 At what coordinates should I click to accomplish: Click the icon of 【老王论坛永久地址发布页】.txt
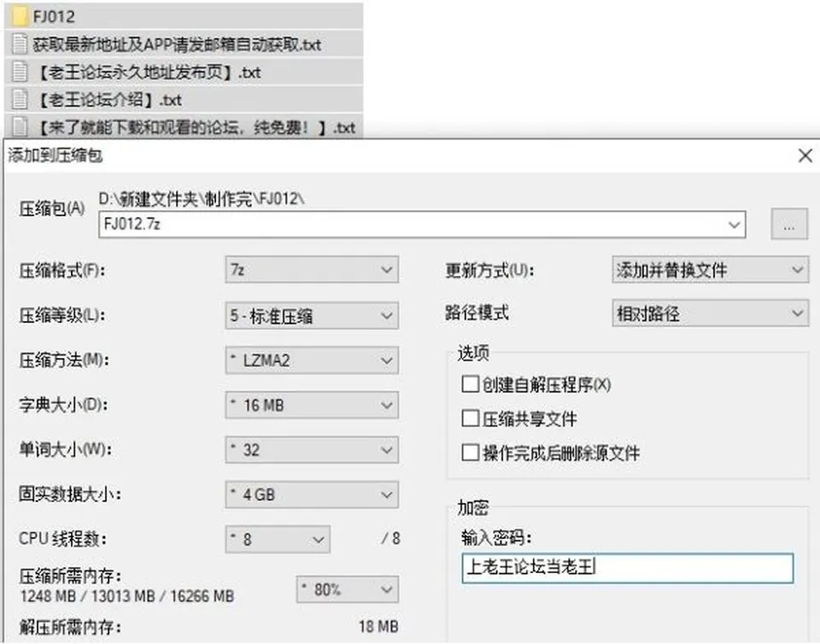coord(20,72)
